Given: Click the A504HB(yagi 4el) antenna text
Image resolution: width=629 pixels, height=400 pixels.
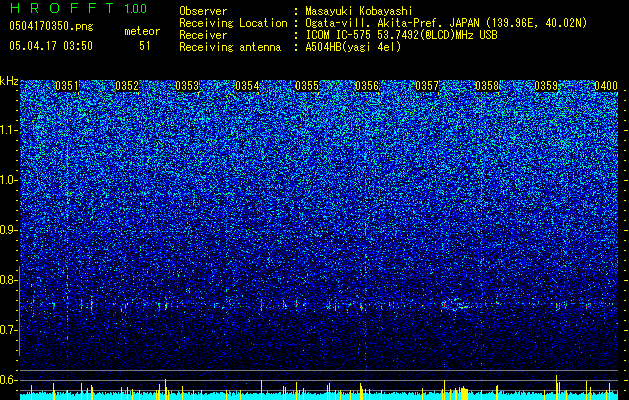Looking at the screenshot, I should pos(353,47).
